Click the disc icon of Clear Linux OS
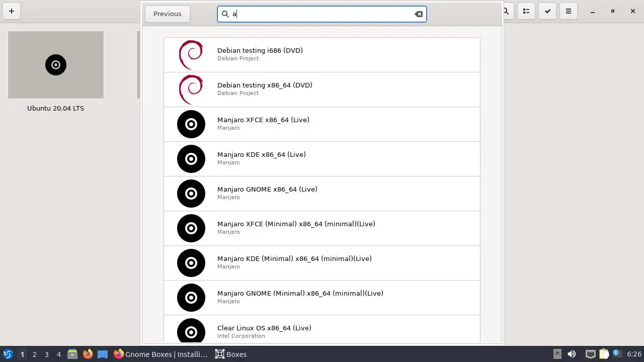This screenshot has width=644, height=362. 191,331
